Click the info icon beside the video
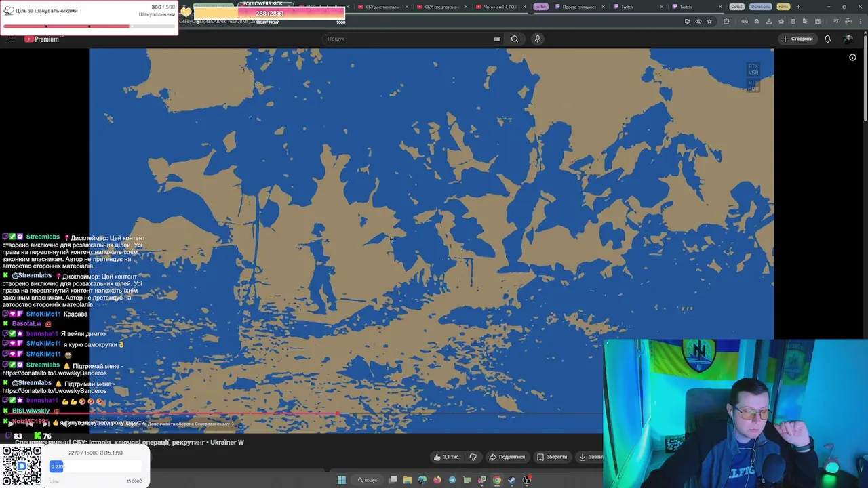868x488 pixels. pyautogui.click(x=852, y=58)
